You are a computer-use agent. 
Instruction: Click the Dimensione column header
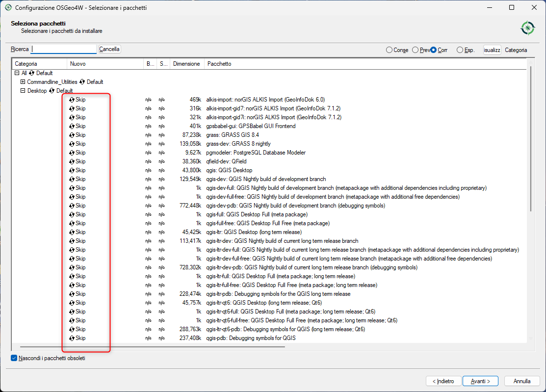[x=187, y=64]
